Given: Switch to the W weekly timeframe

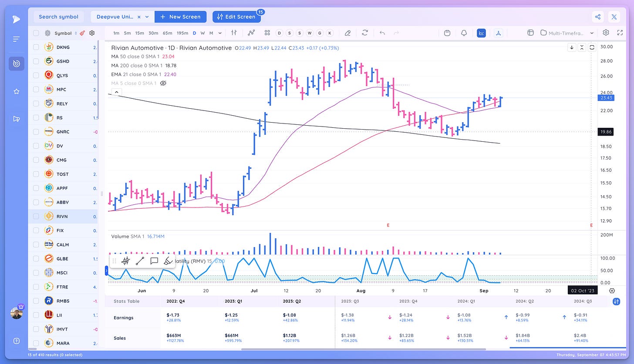Looking at the screenshot, I should point(203,33).
